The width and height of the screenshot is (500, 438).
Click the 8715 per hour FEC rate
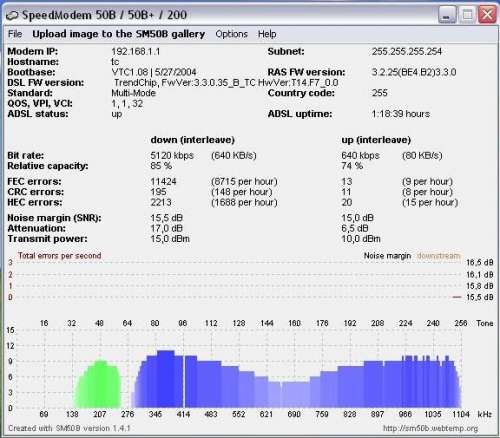tap(244, 182)
